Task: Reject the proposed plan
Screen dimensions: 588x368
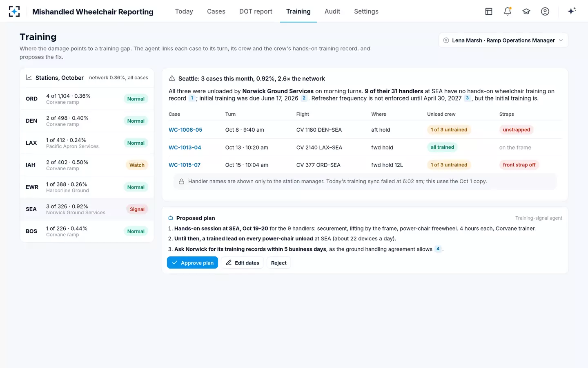Action: pos(279,263)
